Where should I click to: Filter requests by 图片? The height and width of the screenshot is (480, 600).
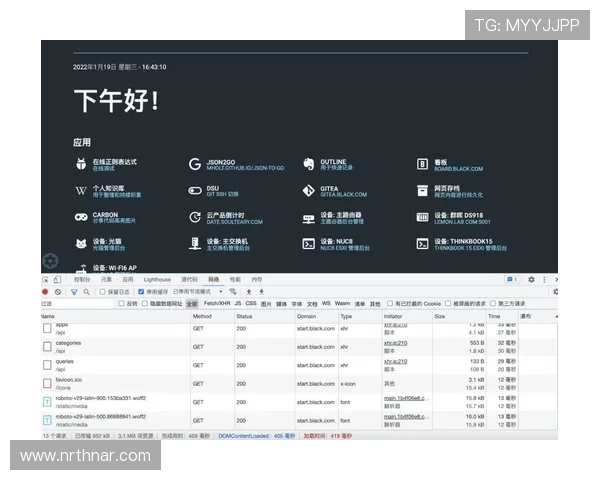266,304
